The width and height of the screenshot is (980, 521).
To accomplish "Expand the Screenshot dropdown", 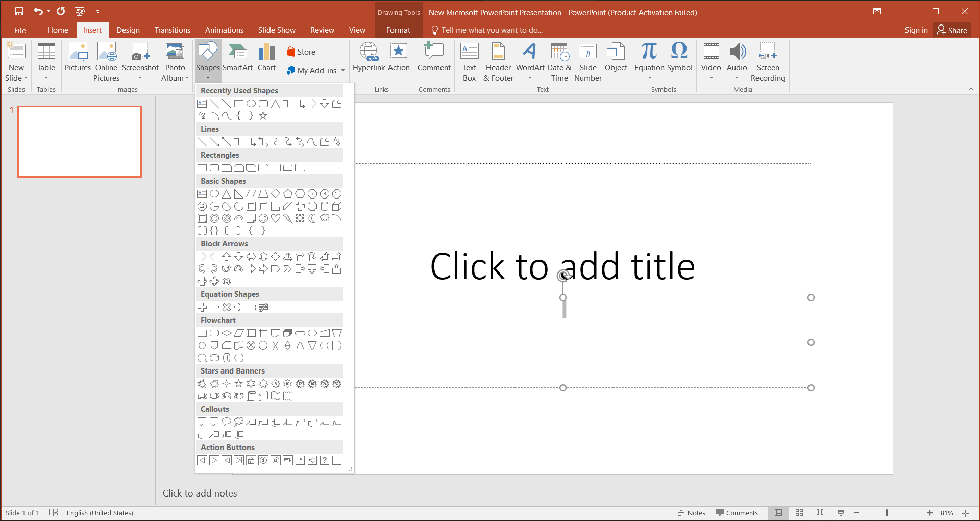I will (x=140, y=78).
